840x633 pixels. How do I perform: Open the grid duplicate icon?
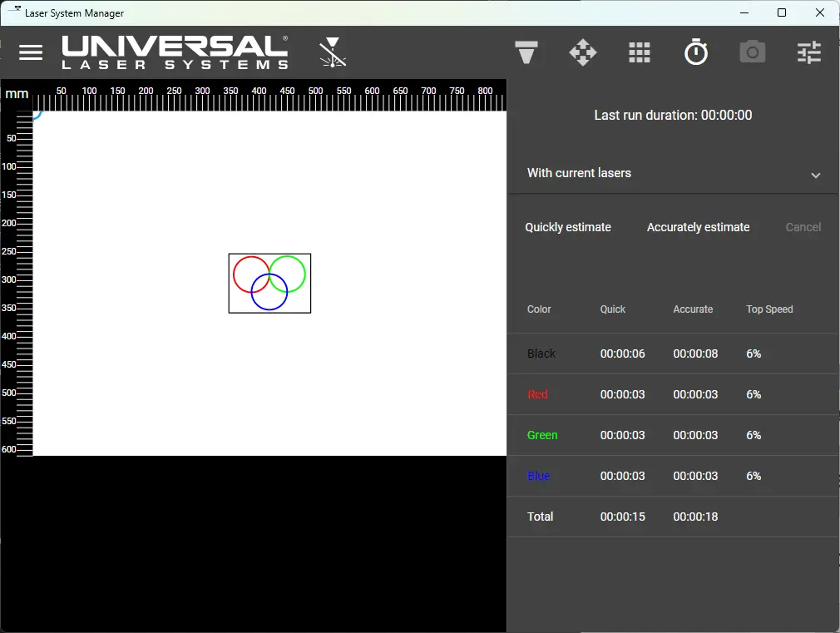point(639,52)
